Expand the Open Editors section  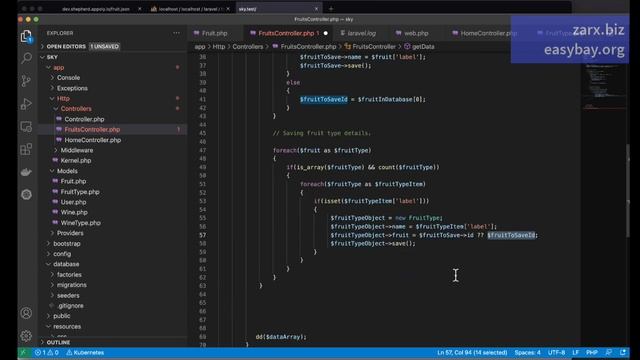click(66, 47)
